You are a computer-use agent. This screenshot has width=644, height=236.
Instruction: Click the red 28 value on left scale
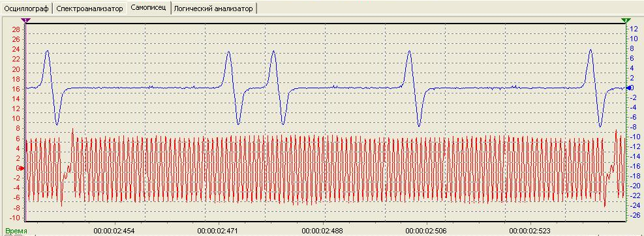point(16,29)
